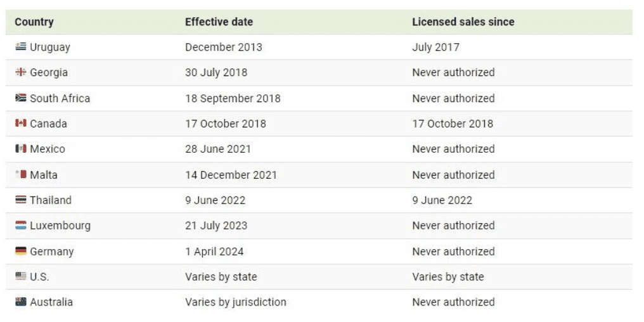Click the Uruguay flag icon

[x=20, y=47]
